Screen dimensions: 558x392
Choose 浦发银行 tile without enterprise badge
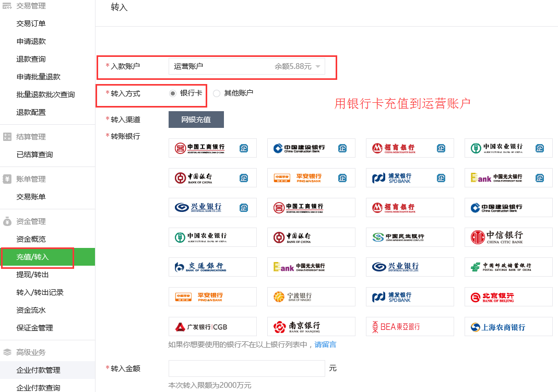tap(410, 296)
